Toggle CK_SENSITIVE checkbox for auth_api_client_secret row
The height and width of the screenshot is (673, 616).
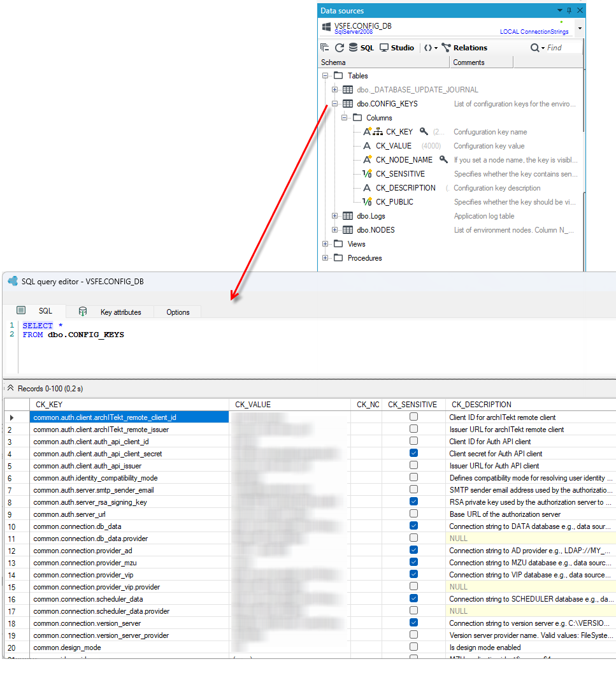[x=413, y=453]
